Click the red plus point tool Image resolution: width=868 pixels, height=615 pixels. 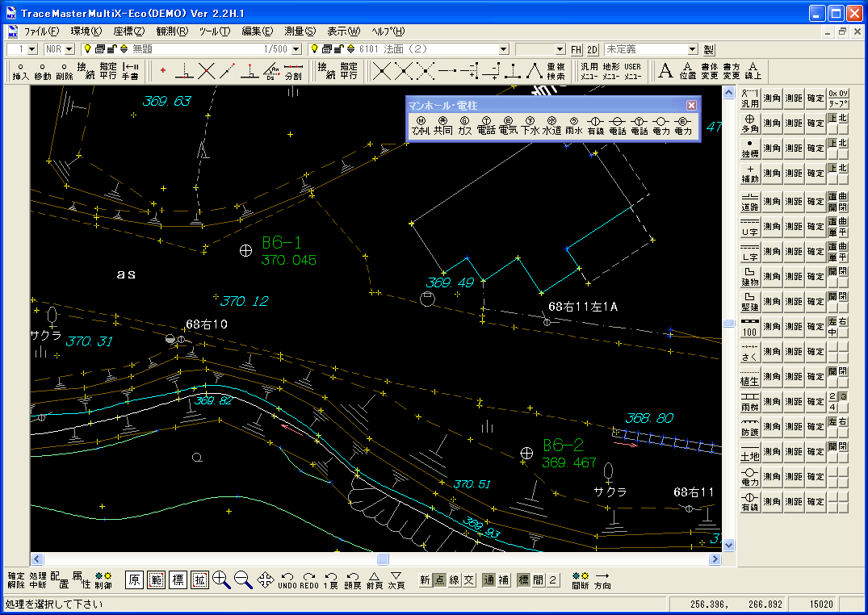click(x=163, y=71)
